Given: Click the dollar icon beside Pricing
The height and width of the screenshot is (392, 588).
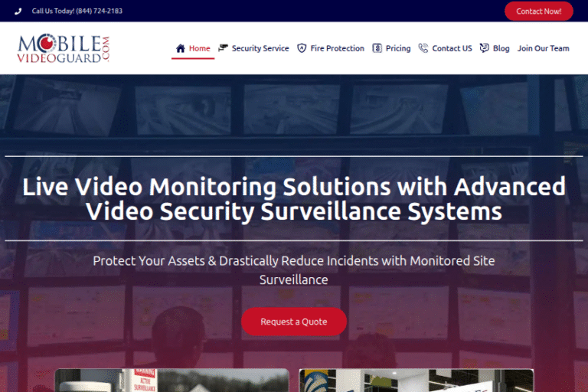Looking at the screenshot, I should click(377, 48).
